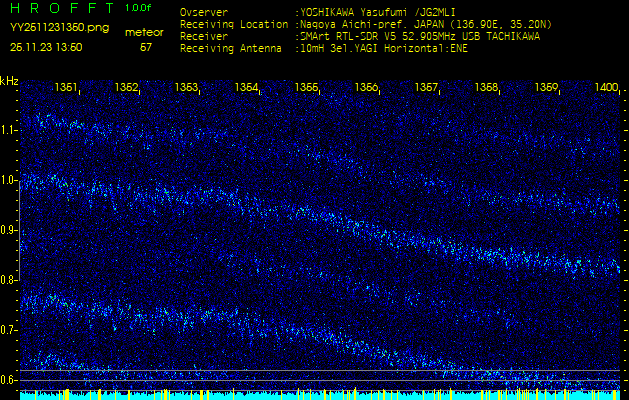Click the 1353 time marker

click(x=187, y=88)
